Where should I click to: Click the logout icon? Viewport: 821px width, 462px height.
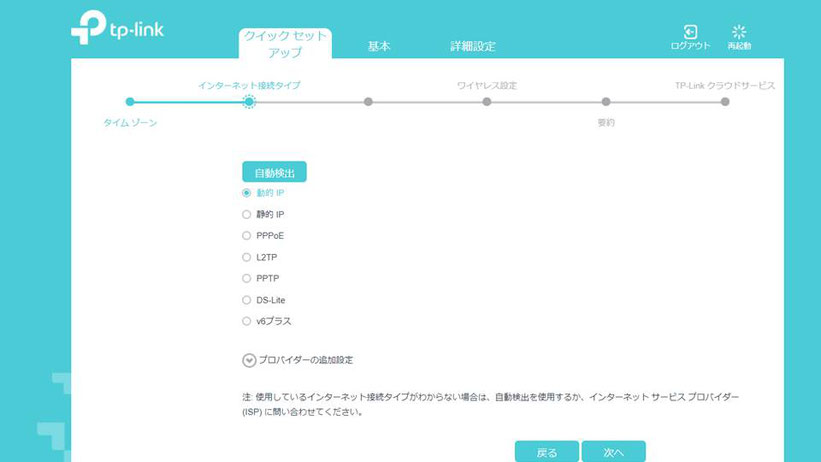[690, 31]
